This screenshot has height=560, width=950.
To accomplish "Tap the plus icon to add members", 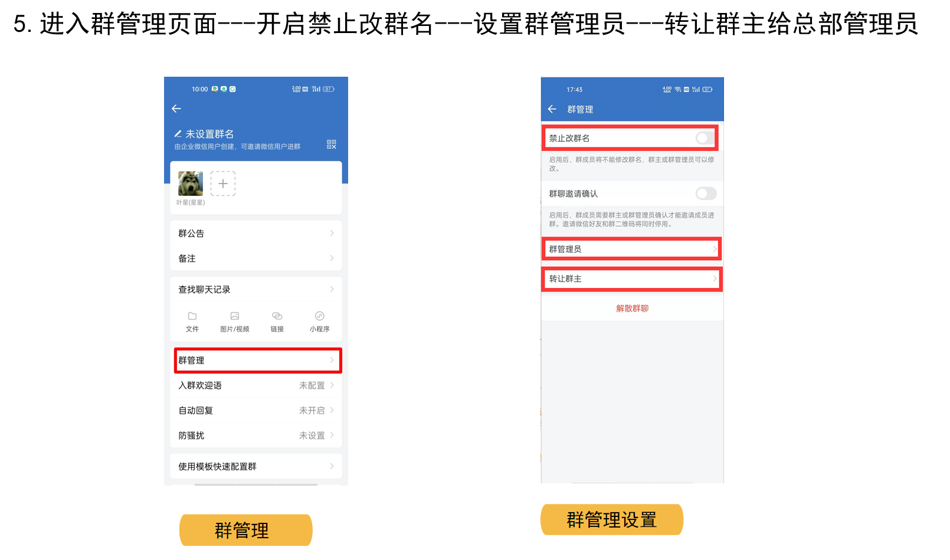I will (x=223, y=184).
